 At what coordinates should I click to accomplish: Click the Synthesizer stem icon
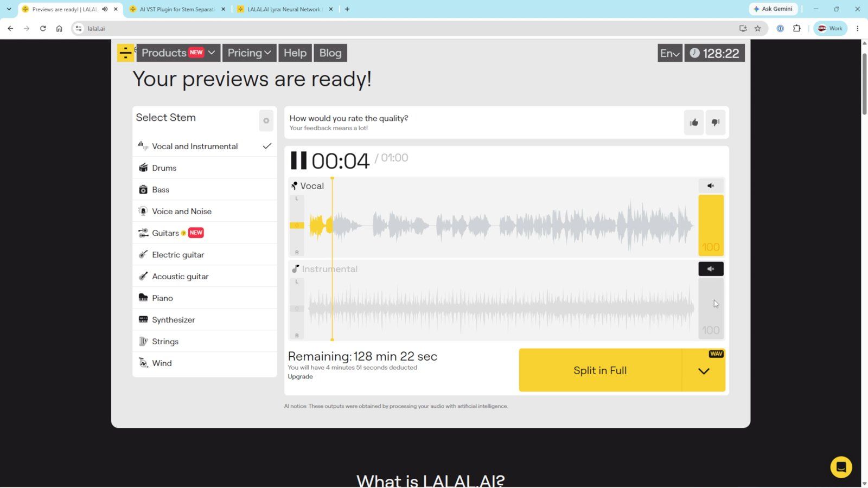coord(143,319)
